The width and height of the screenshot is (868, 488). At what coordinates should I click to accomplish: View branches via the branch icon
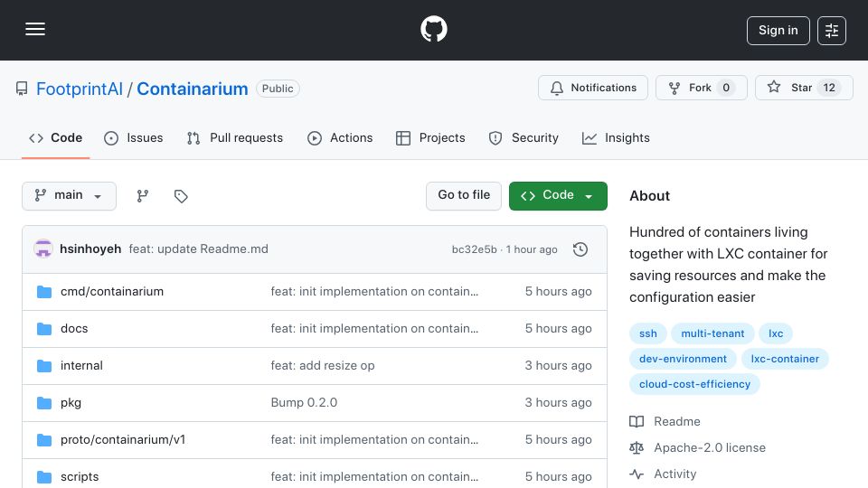click(143, 196)
